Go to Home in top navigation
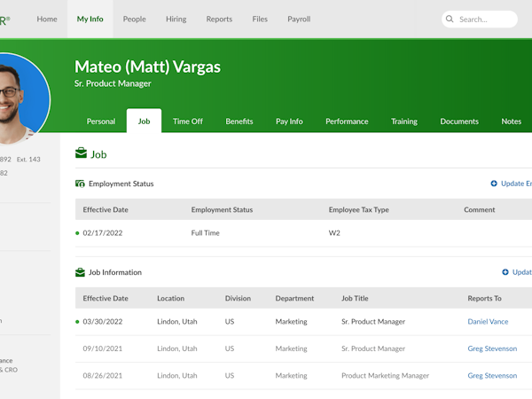Screen dimensions: 532x399 47,19
